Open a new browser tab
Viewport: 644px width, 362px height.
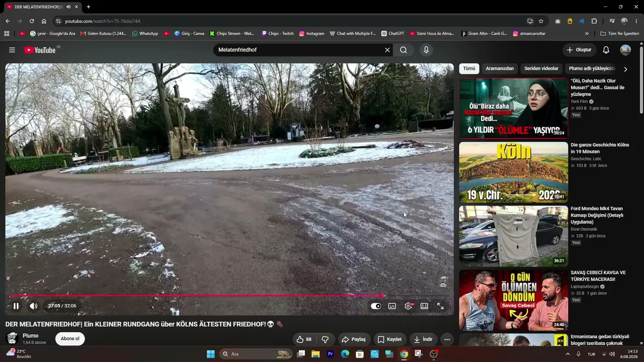click(x=89, y=7)
